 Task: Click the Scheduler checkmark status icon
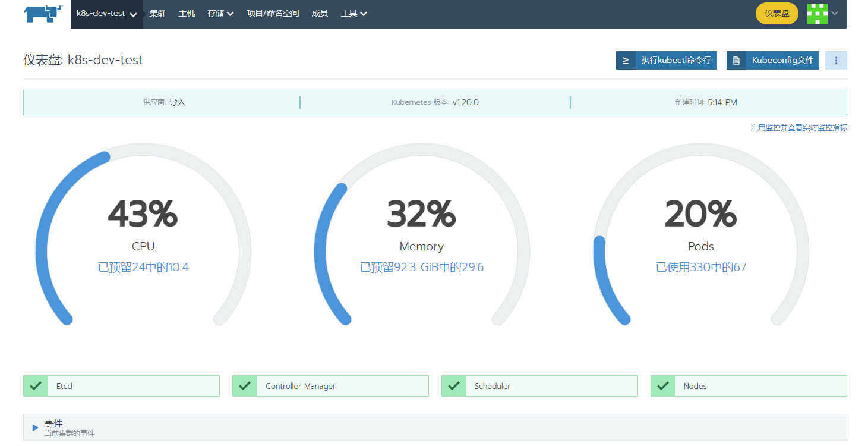[454, 386]
